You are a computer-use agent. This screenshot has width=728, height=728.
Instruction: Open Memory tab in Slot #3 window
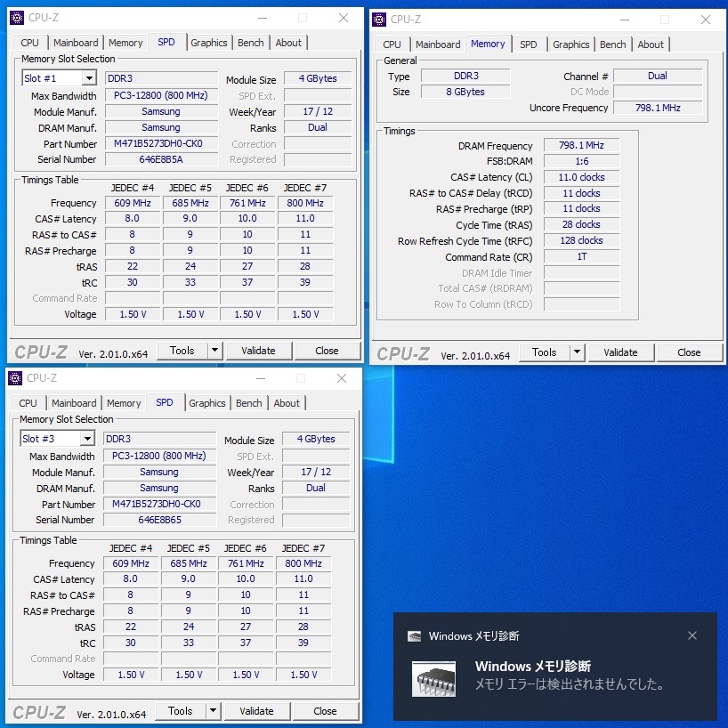[x=124, y=403]
